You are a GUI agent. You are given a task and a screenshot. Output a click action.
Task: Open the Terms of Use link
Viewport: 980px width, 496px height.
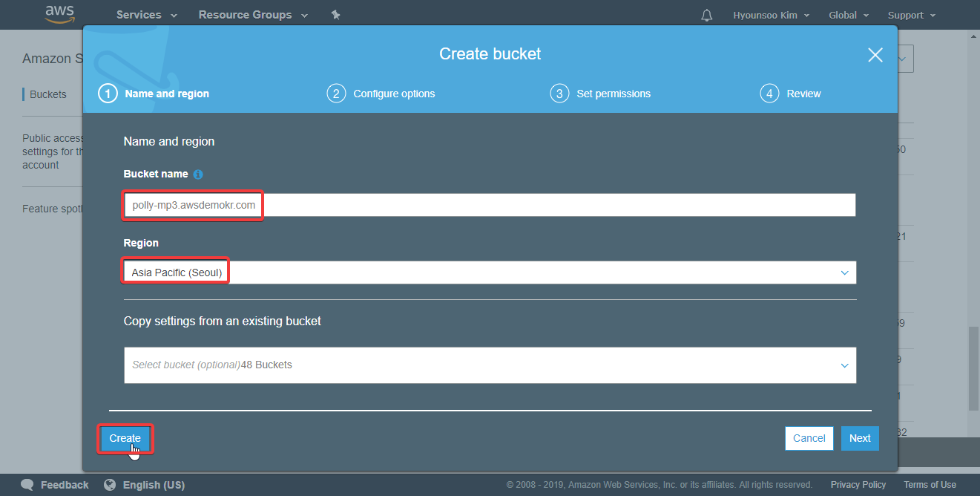tap(930, 485)
